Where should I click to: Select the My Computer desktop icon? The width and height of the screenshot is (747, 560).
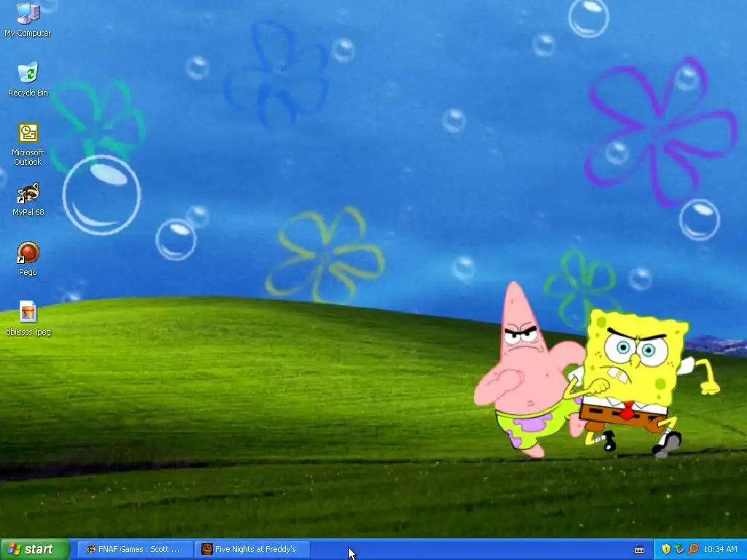tap(28, 19)
